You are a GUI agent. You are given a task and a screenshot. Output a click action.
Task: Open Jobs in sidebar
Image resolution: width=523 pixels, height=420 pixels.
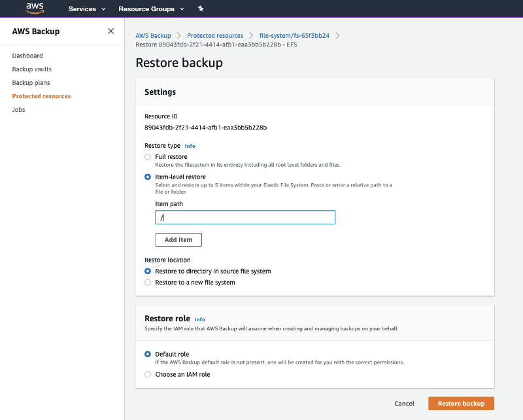19,109
